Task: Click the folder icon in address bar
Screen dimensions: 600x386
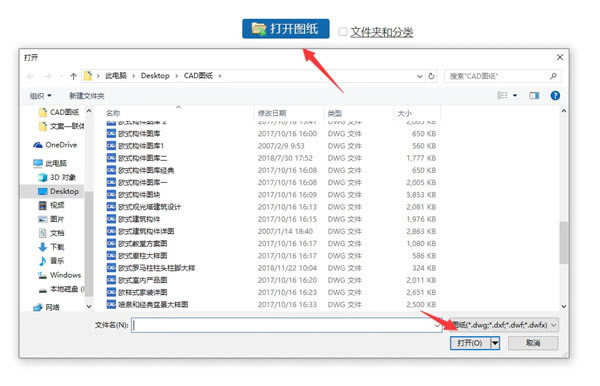Action: click(x=88, y=76)
